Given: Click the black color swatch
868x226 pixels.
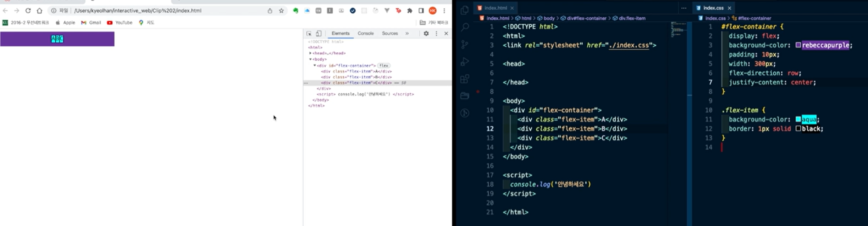Looking at the screenshot, I should click(x=798, y=129).
